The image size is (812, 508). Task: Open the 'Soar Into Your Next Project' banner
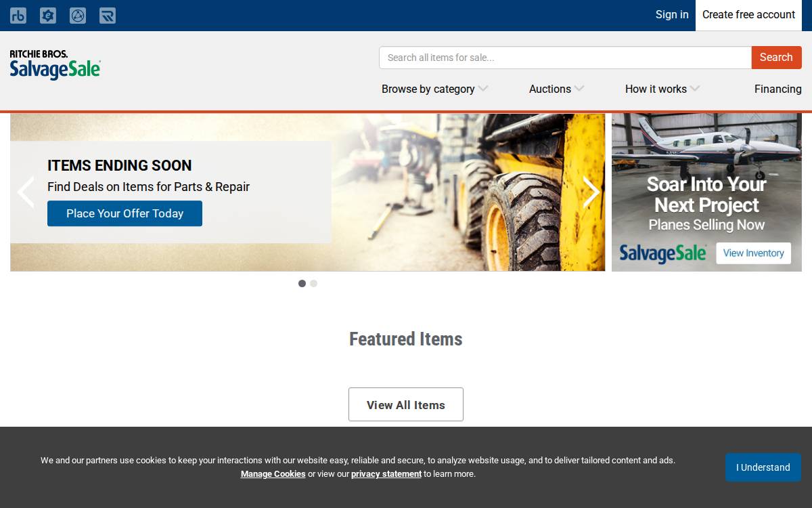tap(706, 192)
